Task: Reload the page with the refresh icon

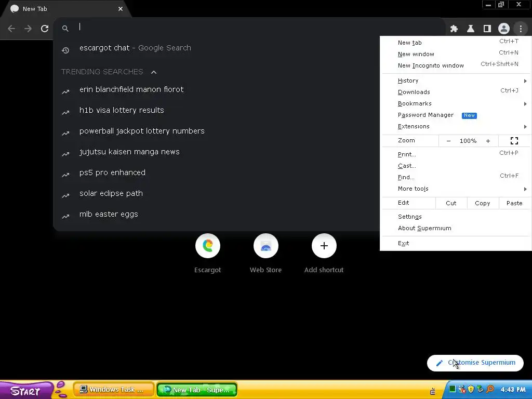Action: click(45, 29)
